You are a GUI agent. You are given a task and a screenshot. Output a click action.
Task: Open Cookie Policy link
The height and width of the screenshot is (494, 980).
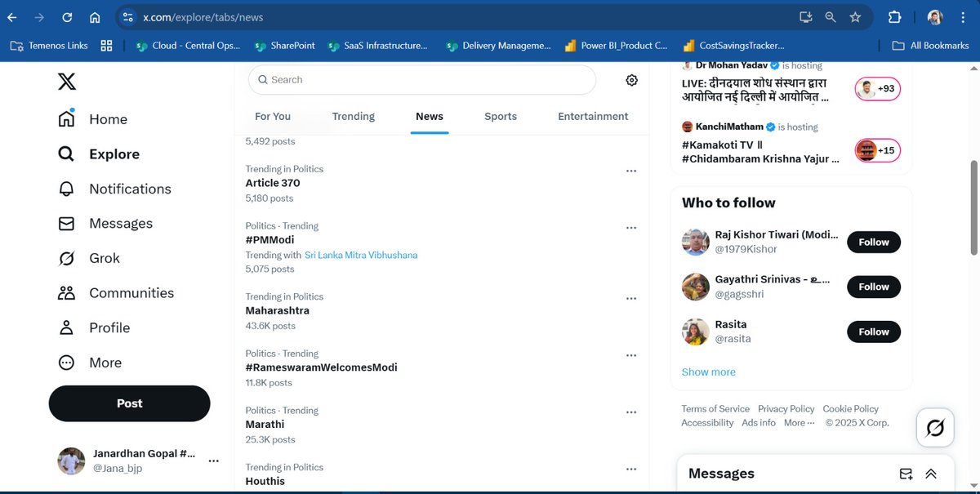pos(851,409)
